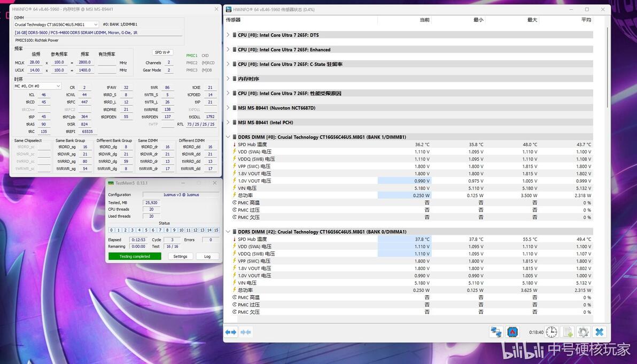Maximize the HWiNFO sensor status window
Image resolution: width=637 pixels, height=364 pixels.
click(587, 9)
